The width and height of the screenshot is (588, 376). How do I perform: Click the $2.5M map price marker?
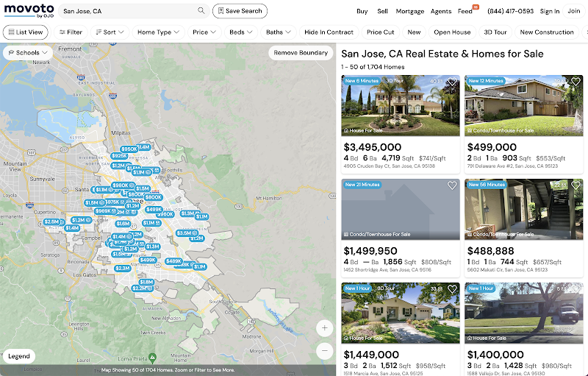[x=52, y=221]
